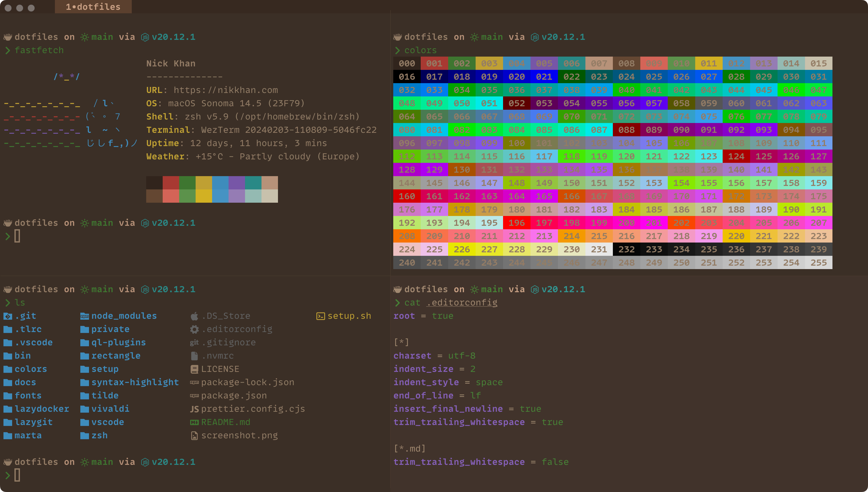Click the syntax-highlight folder entry

(135, 383)
